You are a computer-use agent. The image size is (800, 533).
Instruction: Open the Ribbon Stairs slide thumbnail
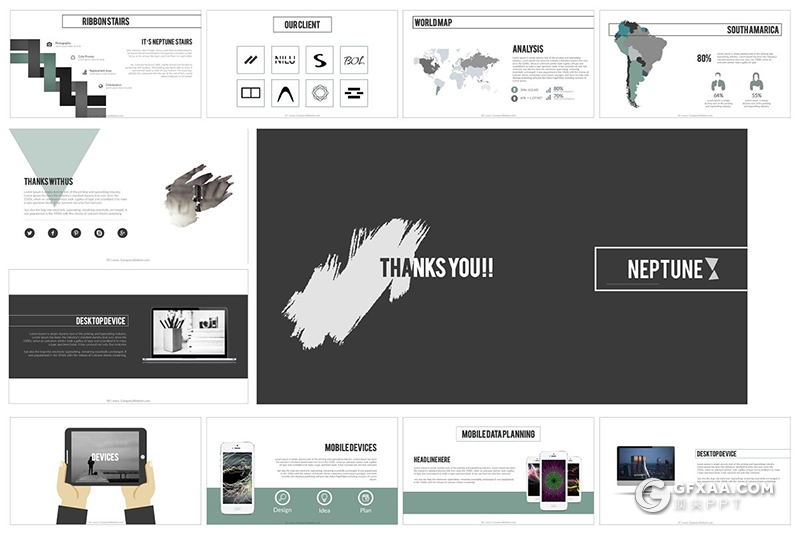click(105, 65)
